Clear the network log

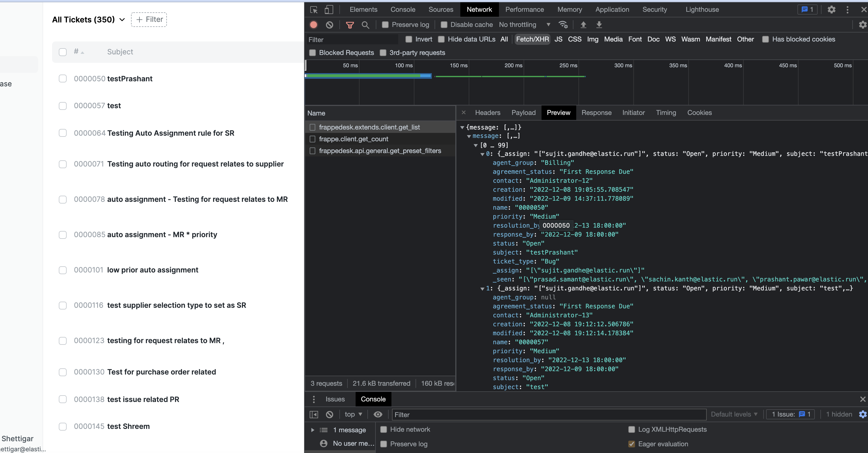pos(329,25)
